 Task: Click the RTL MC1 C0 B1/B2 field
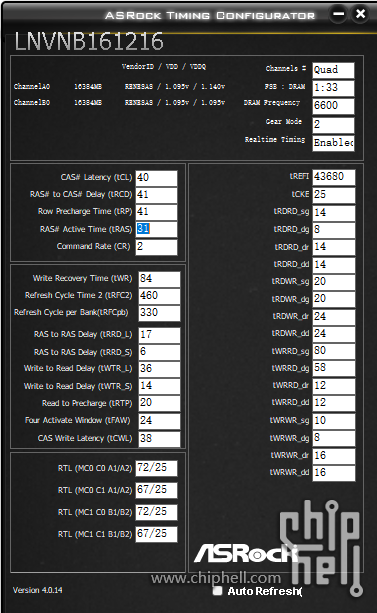pos(156,512)
